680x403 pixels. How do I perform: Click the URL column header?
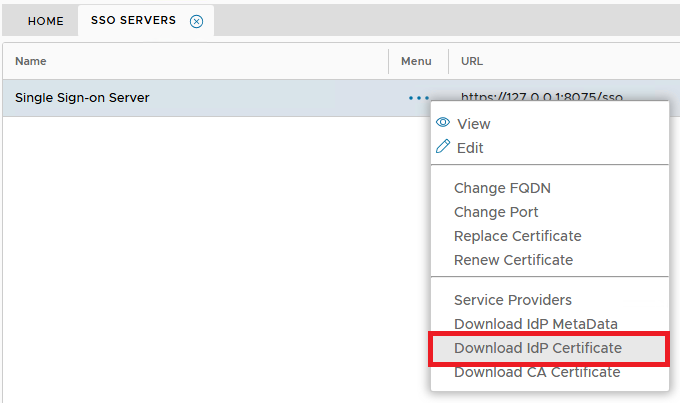pyautogui.click(x=472, y=61)
